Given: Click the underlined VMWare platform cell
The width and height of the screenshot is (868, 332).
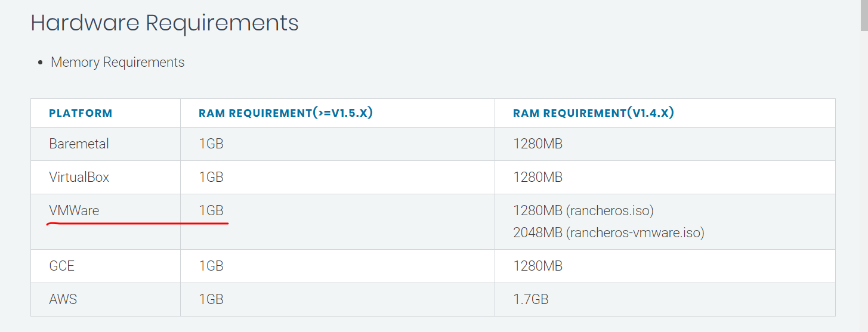Looking at the screenshot, I should pyautogui.click(x=74, y=210).
